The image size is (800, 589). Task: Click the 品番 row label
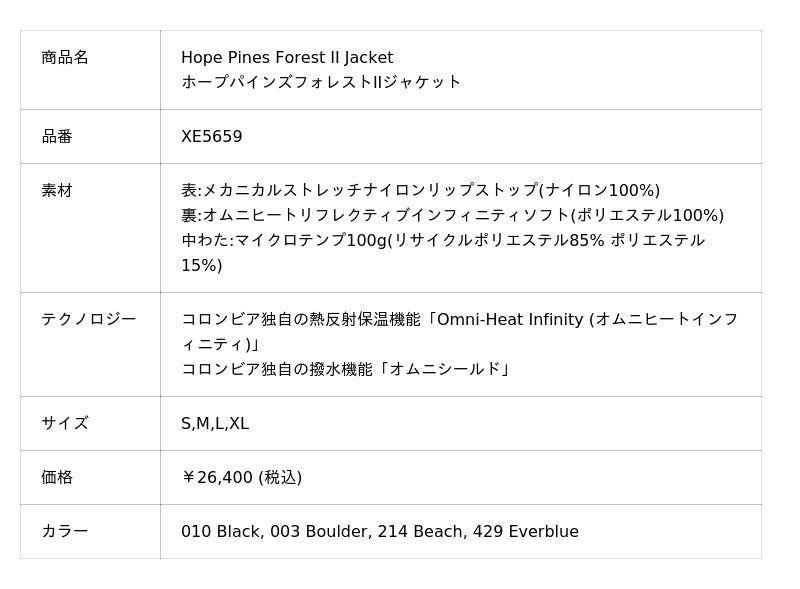point(57,137)
